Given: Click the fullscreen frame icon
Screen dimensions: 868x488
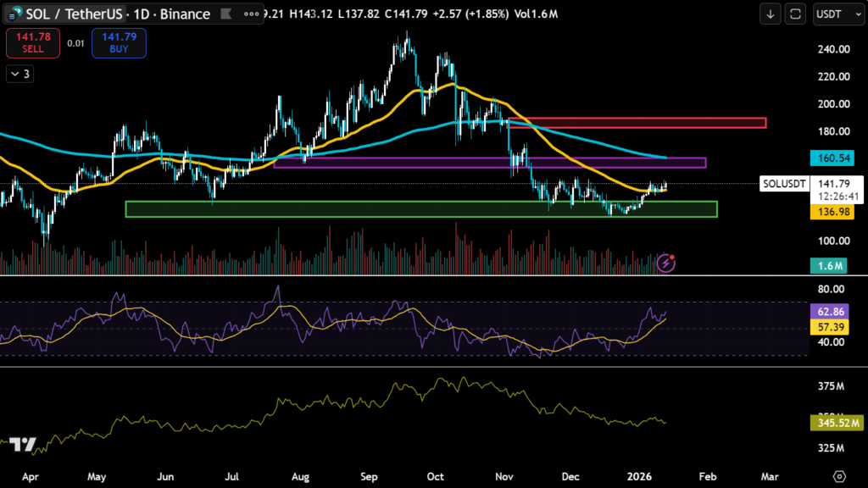Looking at the screenshot, I should (x=795, y=14).
